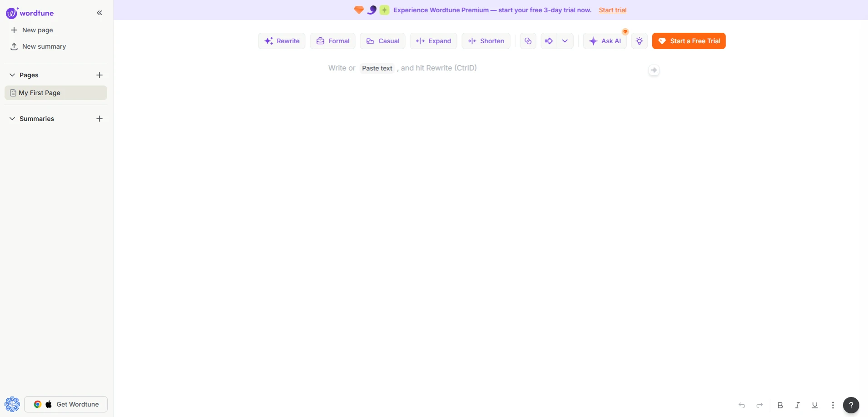Image resolution: width=868 pixels, height=417 pixels.
Task: Toggle underline formatting
Action: pyautogui.click(x=815, y=405)
